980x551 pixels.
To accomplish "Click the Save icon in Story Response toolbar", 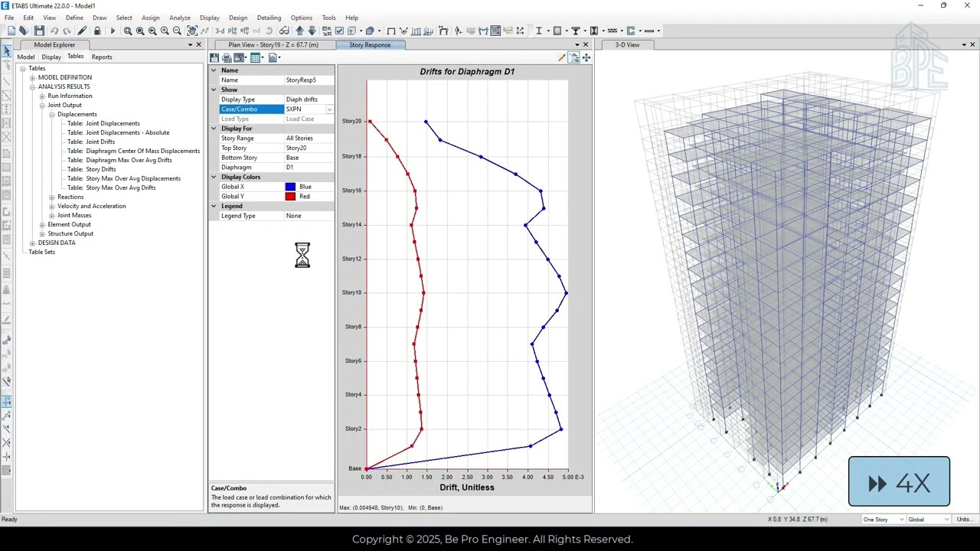I will (214, 57).
